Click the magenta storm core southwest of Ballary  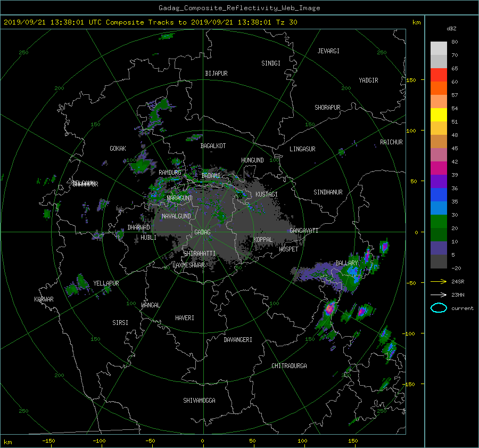[x=329, y=309]
